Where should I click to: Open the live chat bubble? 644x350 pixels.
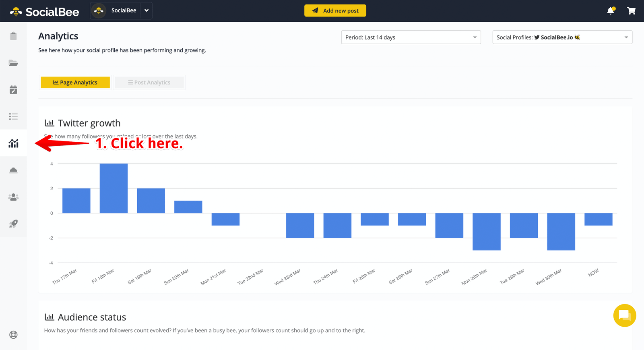pyautogui.click(x=625, y=315)
